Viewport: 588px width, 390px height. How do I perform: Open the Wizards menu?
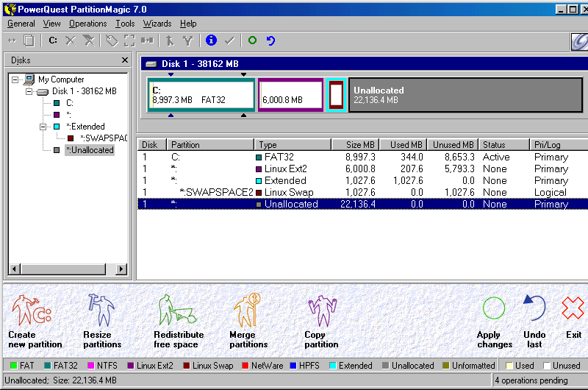pyautogui.click(x=157, y=24)
